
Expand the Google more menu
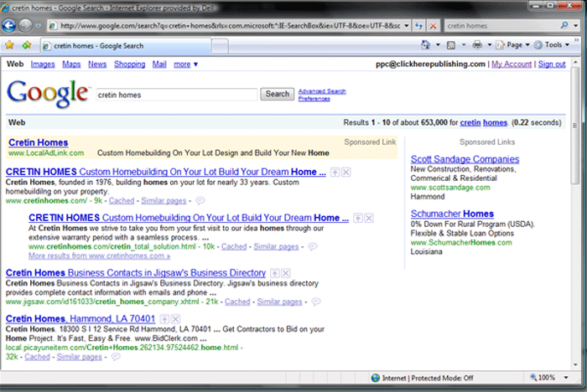[x=185, y=64]
